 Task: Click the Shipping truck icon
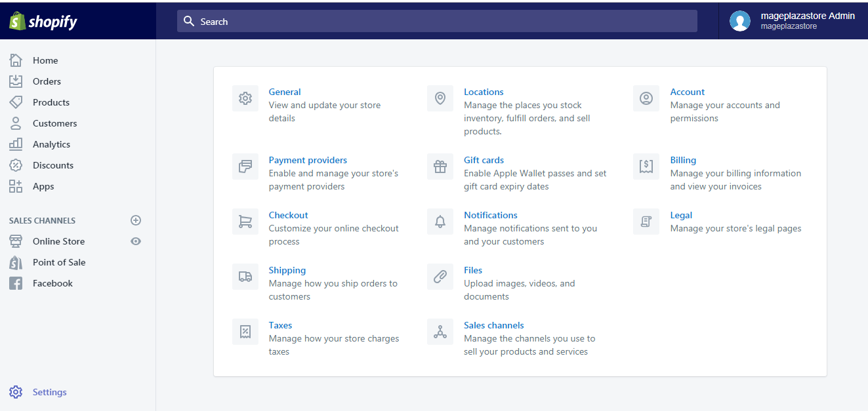click(245, 276)
